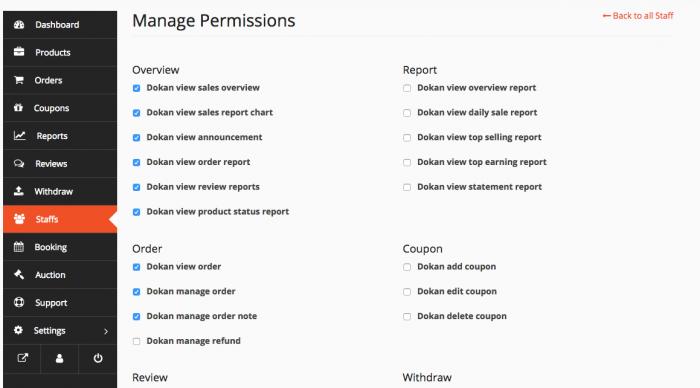Click the Reports chart line icon
This screenshot has width=700, height=388.
pyautogui.click(x=19, y=135)
